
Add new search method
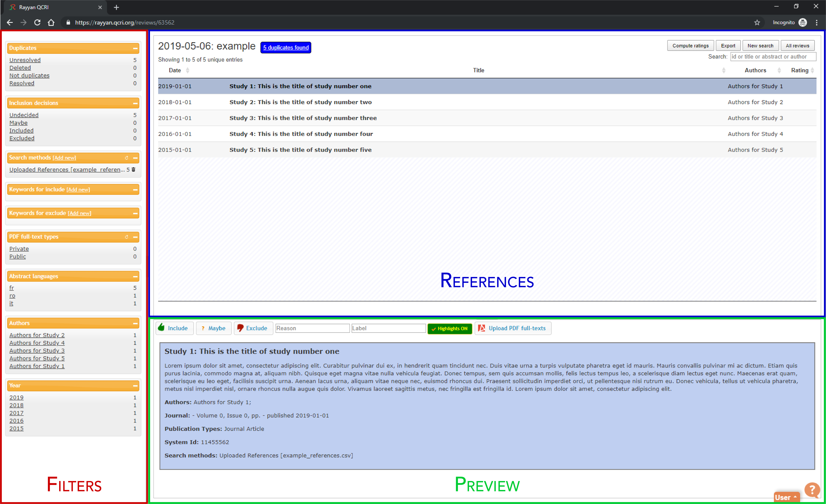click(x=64, y=158)
